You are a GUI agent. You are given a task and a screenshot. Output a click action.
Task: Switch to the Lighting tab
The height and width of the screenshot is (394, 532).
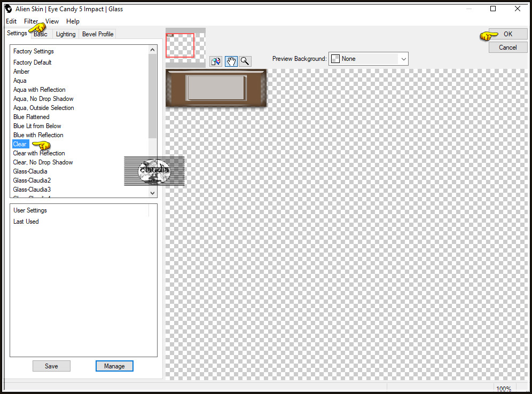tap(66, 34)
